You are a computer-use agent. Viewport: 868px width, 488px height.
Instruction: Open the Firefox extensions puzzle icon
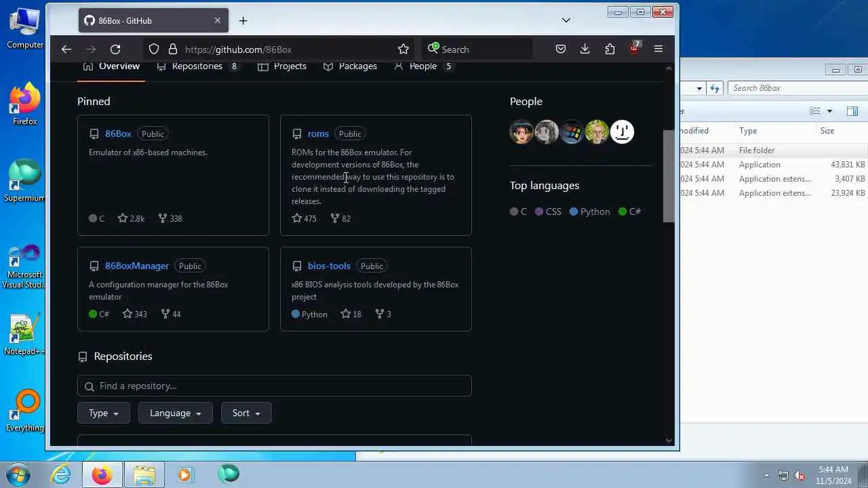point(610,49)
